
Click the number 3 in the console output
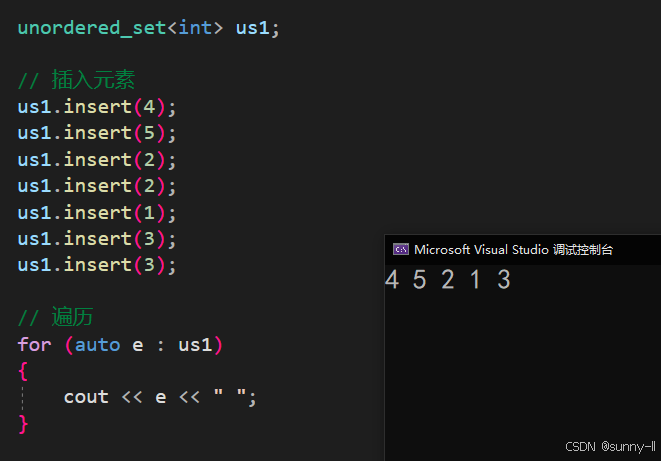point(503,281)
